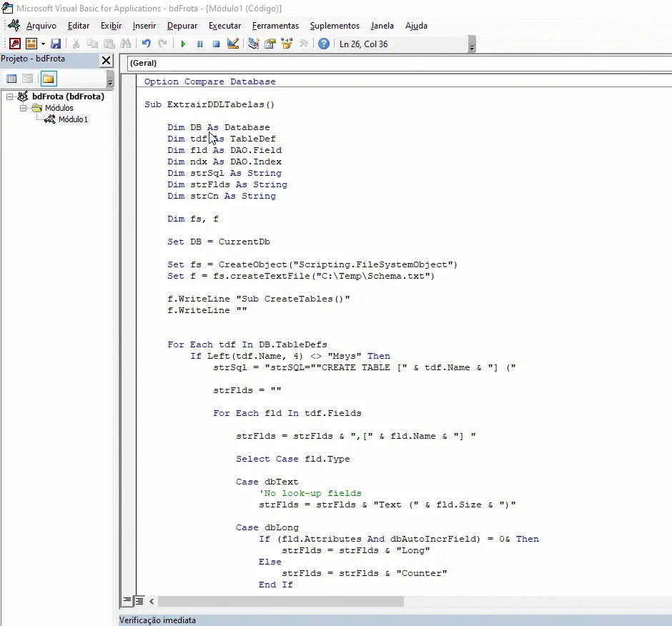Viewport: 672px width, 626px height.
Task: Click the View Object icon in project panel
Action: tap(28, 79)
